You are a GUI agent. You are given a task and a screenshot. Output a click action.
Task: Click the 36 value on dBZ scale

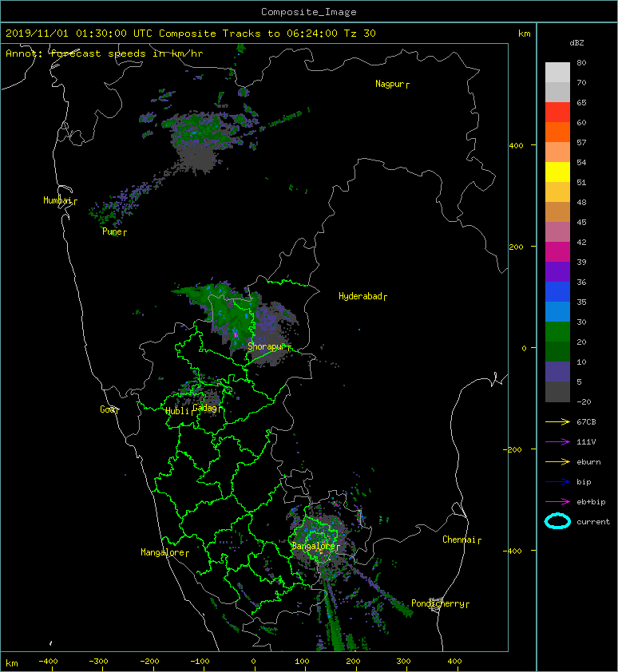tap(581, 282)
